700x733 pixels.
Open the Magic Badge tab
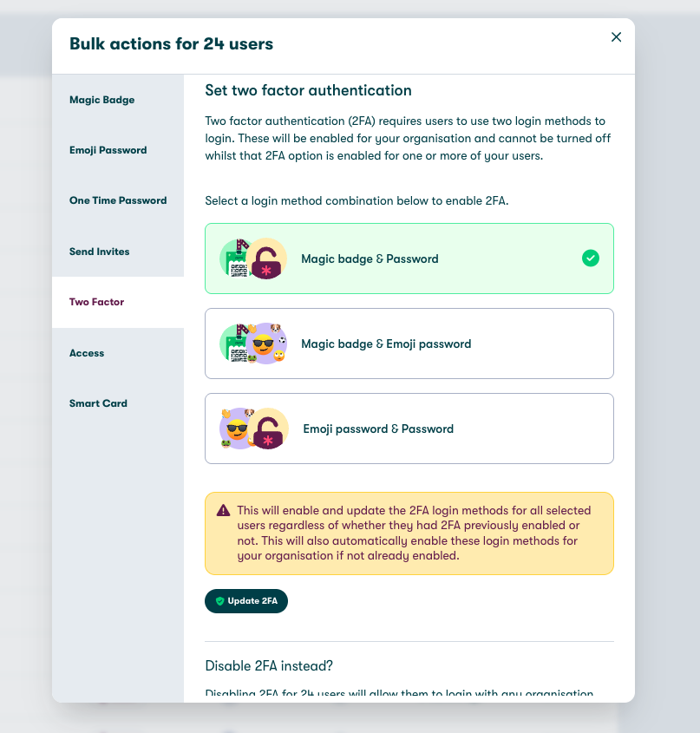118,100
